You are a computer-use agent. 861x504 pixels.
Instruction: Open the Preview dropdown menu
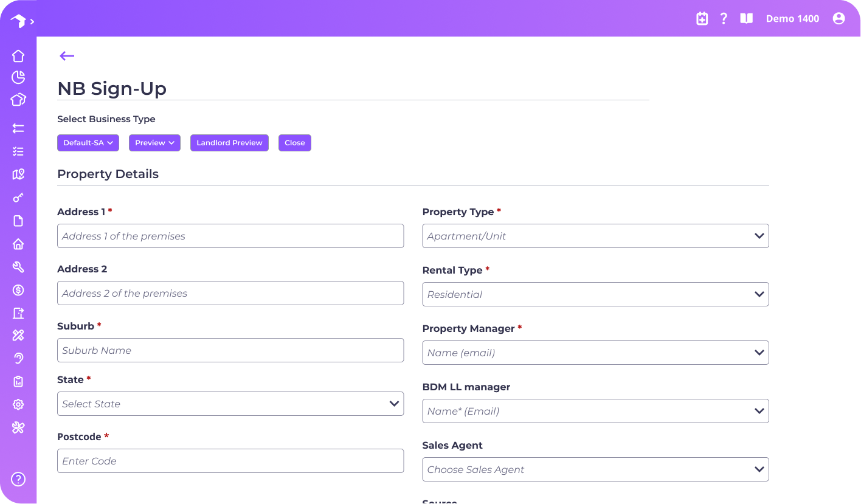coord(154,143)
